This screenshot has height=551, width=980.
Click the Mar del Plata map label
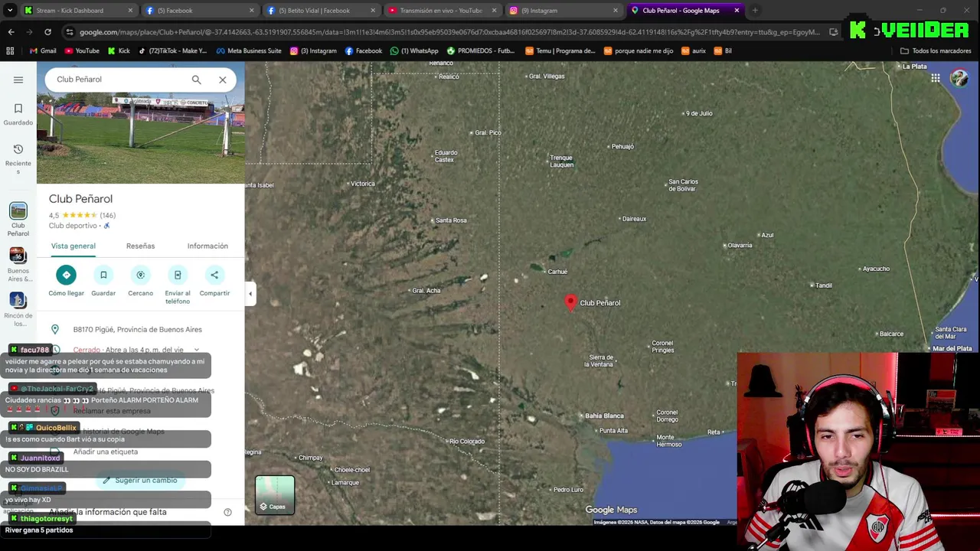click(952, 349)
